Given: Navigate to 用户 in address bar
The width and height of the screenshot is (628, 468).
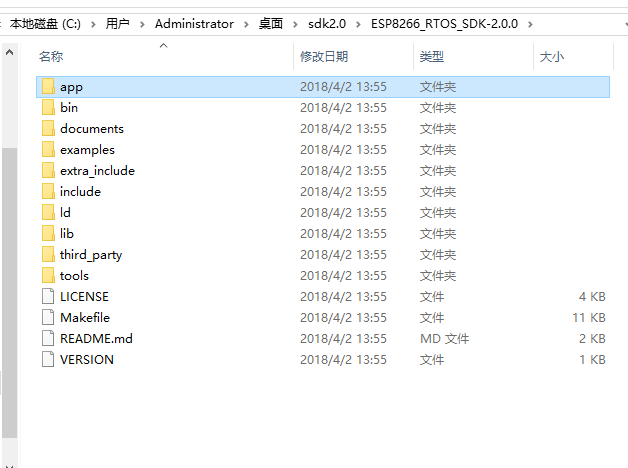Looking at the screenshot, I should click(x=117, y=24).
